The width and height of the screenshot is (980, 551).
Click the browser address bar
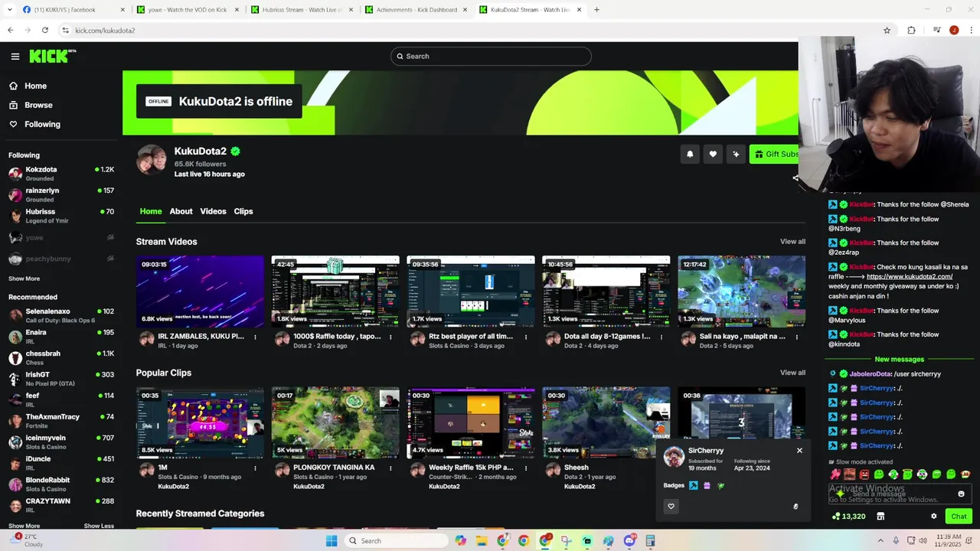(x=467, y=31)
